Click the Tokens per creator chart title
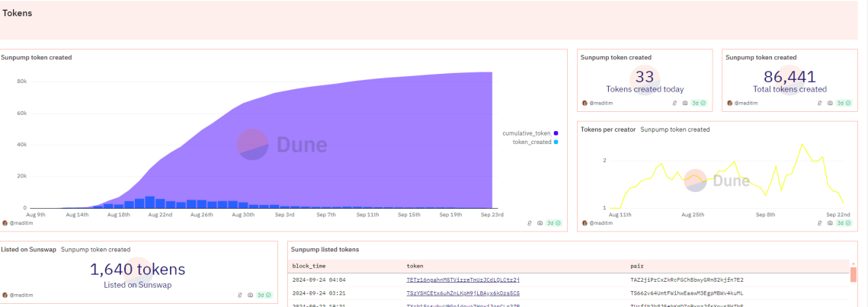 click(607, 130)
